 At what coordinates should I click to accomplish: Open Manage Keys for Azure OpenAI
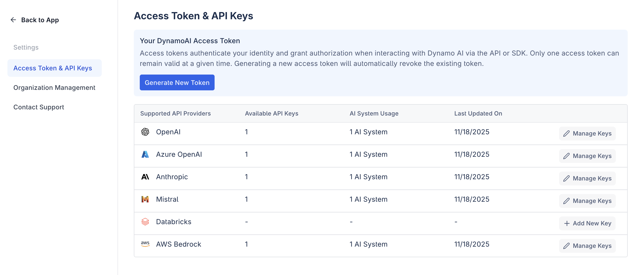[587, 156]
